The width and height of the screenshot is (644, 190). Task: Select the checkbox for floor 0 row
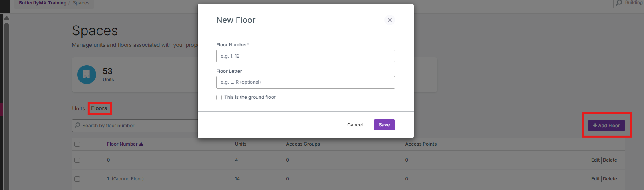point(77,160)
